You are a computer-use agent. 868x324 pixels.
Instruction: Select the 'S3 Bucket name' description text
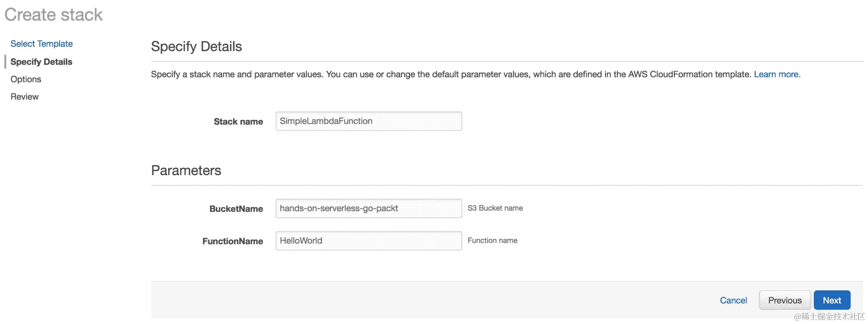(495, 208)
